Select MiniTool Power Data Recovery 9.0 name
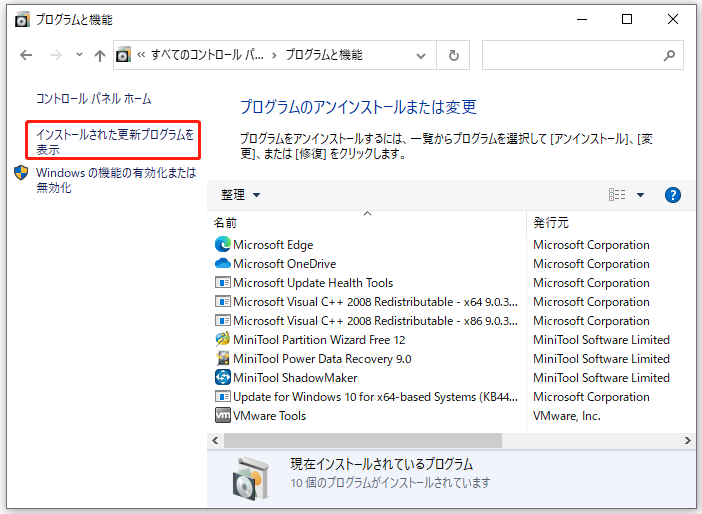This screenshot has width=702, height=514. tap(322, 359)
